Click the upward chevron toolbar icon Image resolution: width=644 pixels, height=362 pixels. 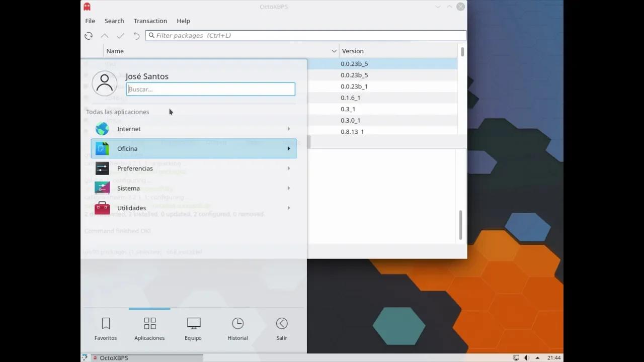click(x=104, y=36)
